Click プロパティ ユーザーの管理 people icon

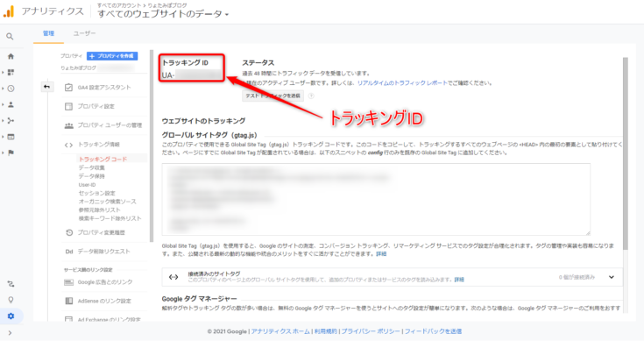tap(68, 125)
